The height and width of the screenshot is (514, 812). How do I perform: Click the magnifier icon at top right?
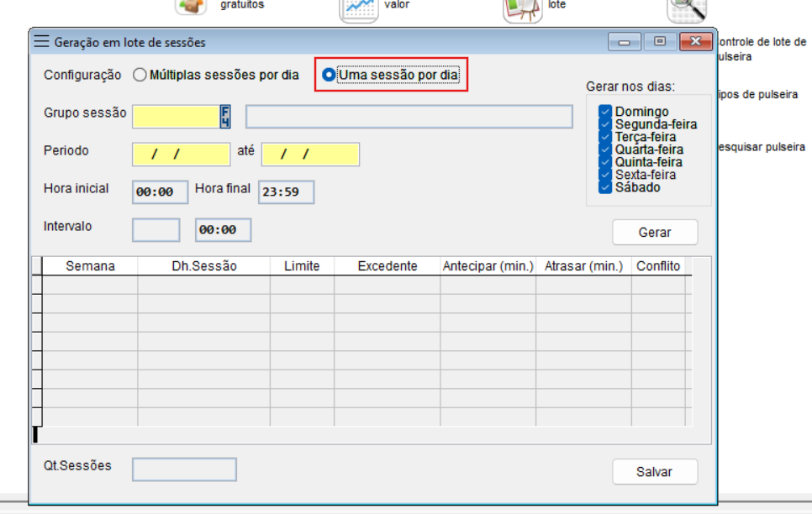(x=685, y=8)
